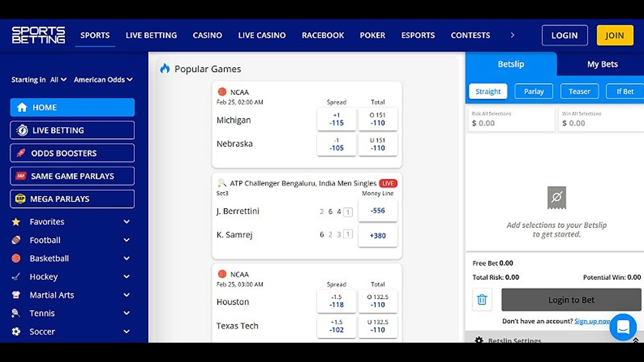Click the Sign up now link
This screenshot has height=362, width=644.
coord(592,321)
